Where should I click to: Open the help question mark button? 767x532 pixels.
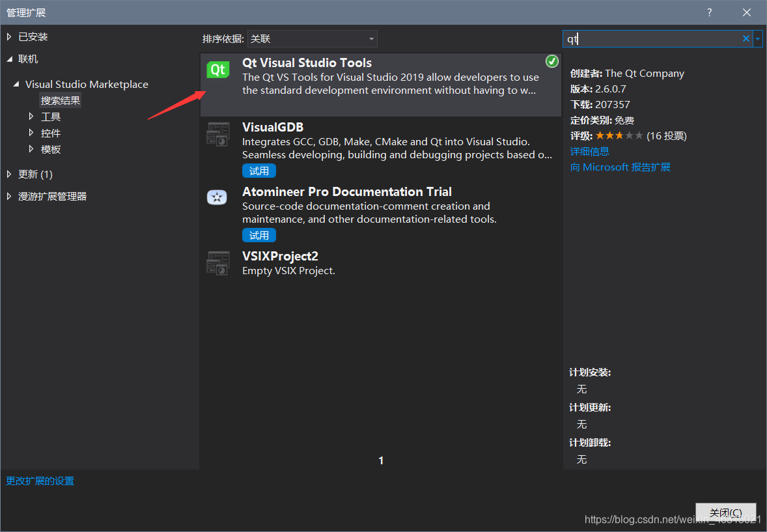(x=709, y=12)
